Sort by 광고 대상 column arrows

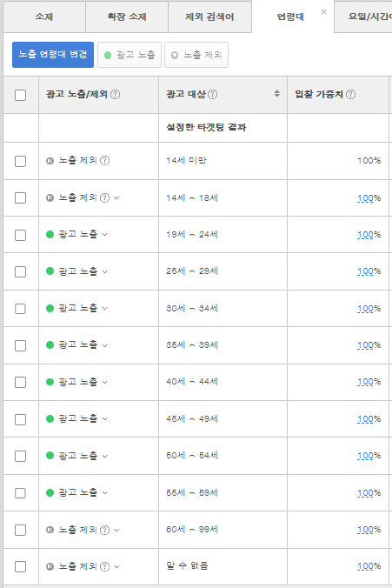277,94
